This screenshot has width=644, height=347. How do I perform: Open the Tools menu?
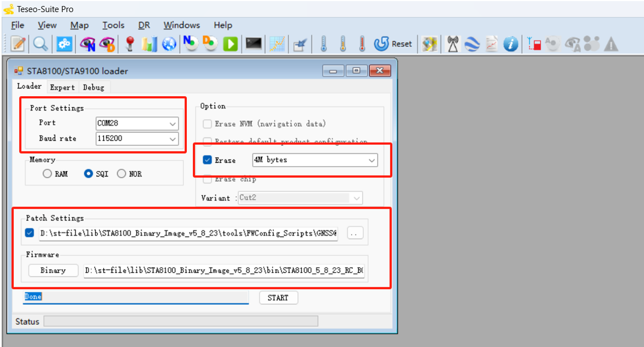pos(113,25)
